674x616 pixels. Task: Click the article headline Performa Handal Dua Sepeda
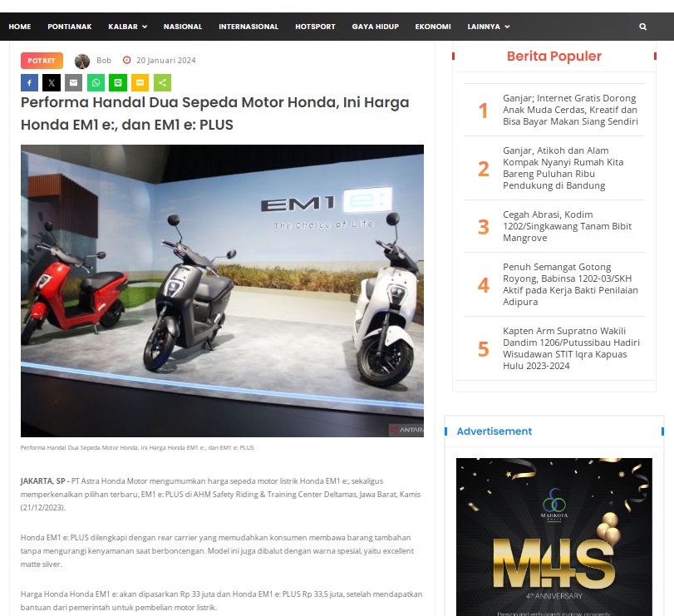point(215,114)
